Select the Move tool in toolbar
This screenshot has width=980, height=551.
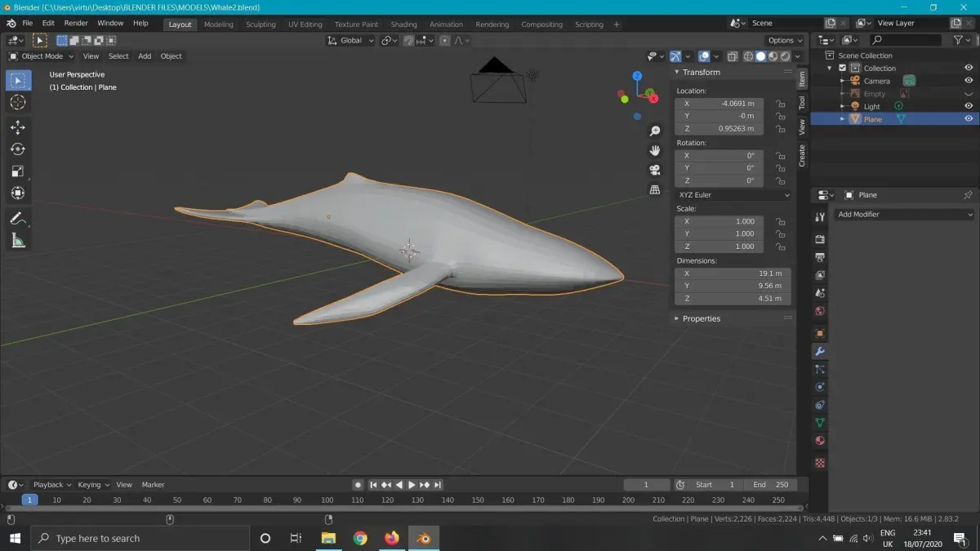click(x=18, y=127)
